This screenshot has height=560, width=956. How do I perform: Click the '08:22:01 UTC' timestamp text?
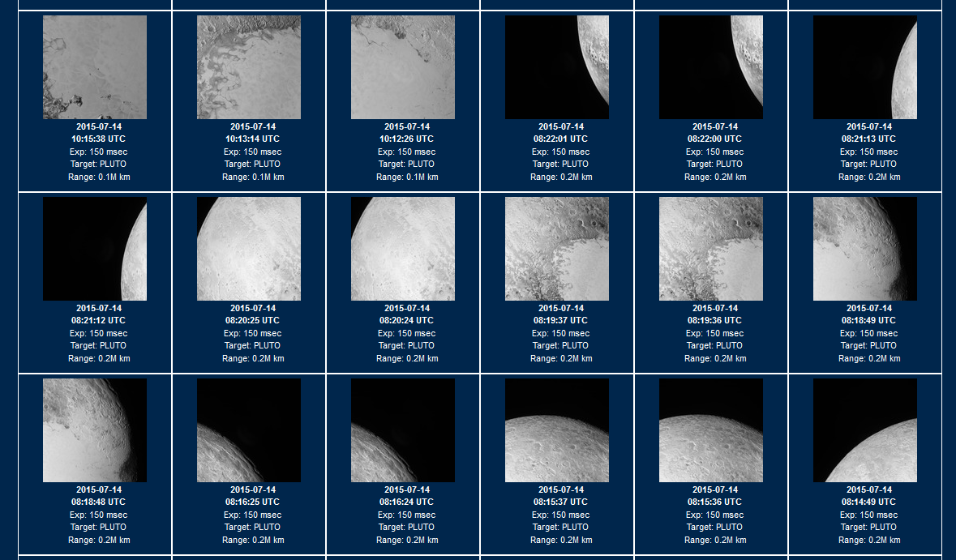(561, 139)
